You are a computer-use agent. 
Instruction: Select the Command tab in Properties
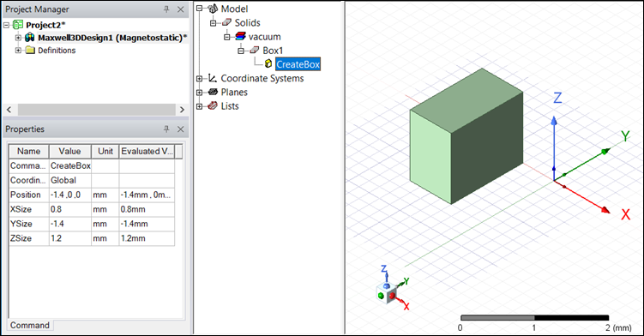(29, 325)
